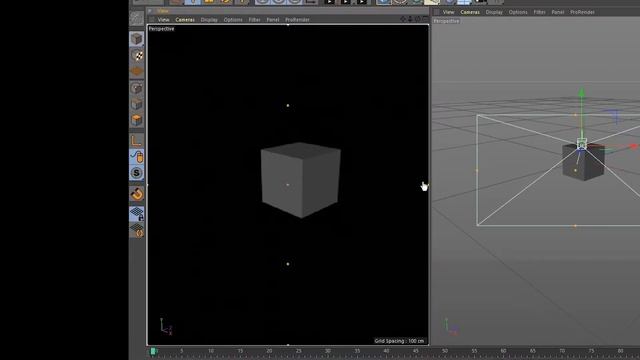Click Make Editable icon above sidebar
Image resolution: width=640 pixels, height=360 pixels.
tap(137, 18)
